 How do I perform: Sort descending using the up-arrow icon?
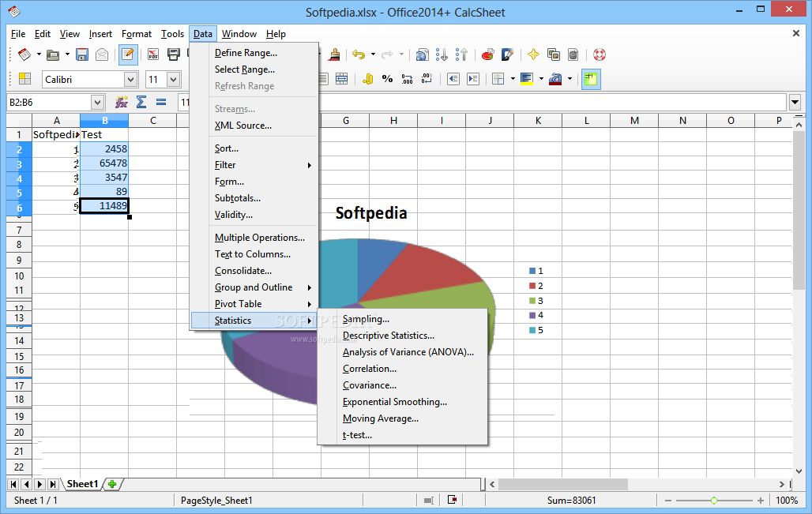(x=461, y=54)
